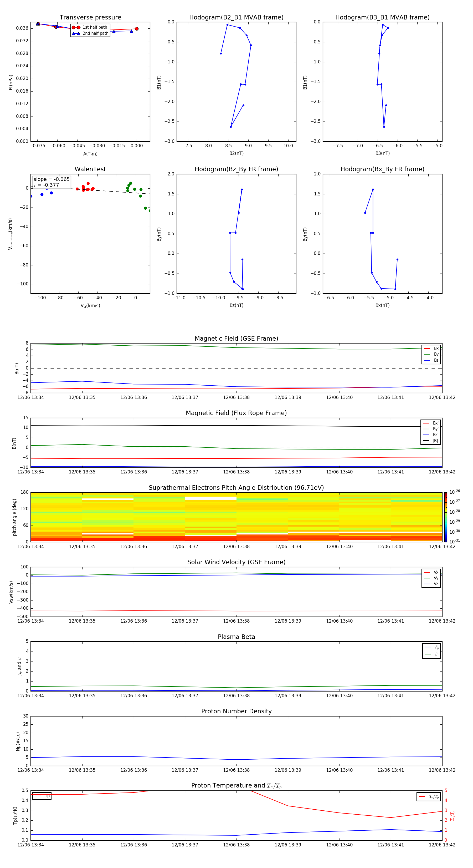The height and width of the screenshot is (868, 473).
Task: Click 'Vz' in the solar wind legend
Action: click(431, 584)
